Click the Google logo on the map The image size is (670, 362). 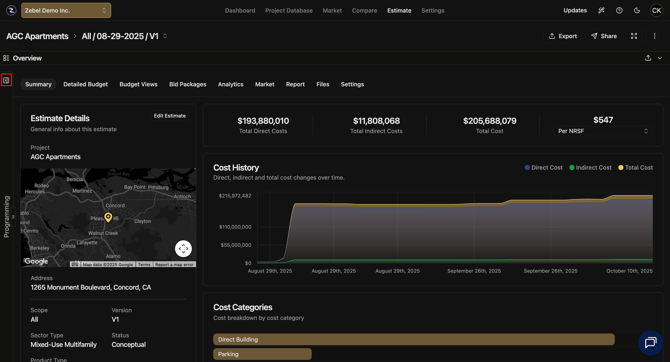coord(36,261)
